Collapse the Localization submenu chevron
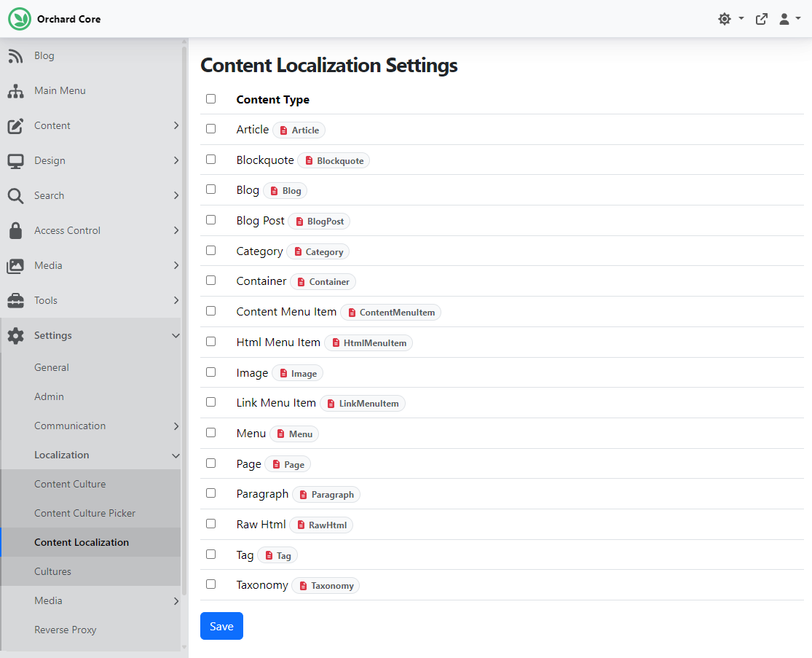 (176, 455)
